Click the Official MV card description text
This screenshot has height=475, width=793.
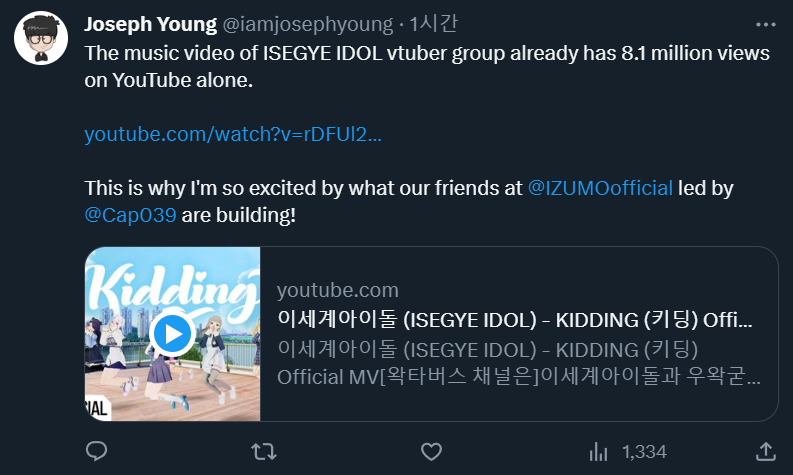coord(518,378)
